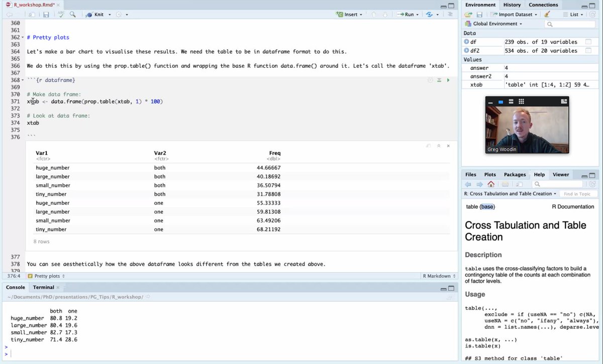Open Cross Tabulation topic history dropdown

[x=510, y=194]
